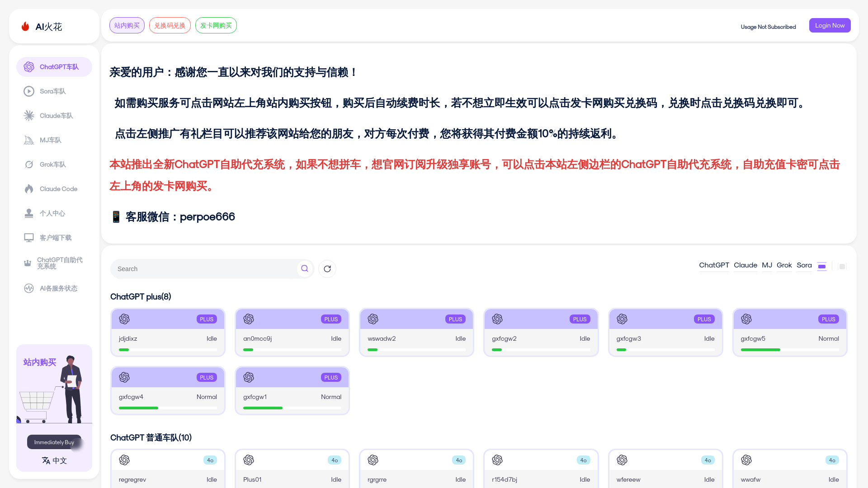The height and width of the screenshot is (488, 868).
Task: Filter list by the MJ tab
Action: coord(767,265)
